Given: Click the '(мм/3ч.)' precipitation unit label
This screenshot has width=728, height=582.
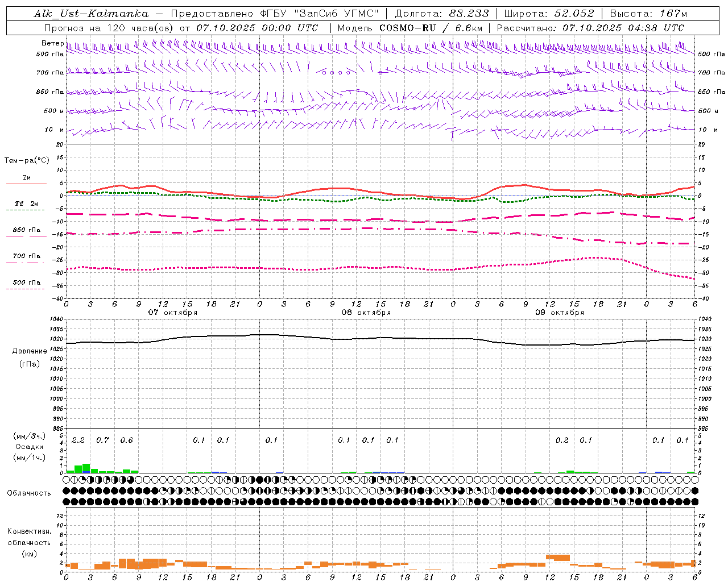Looking at the screenshot, I should click(30, 436).
